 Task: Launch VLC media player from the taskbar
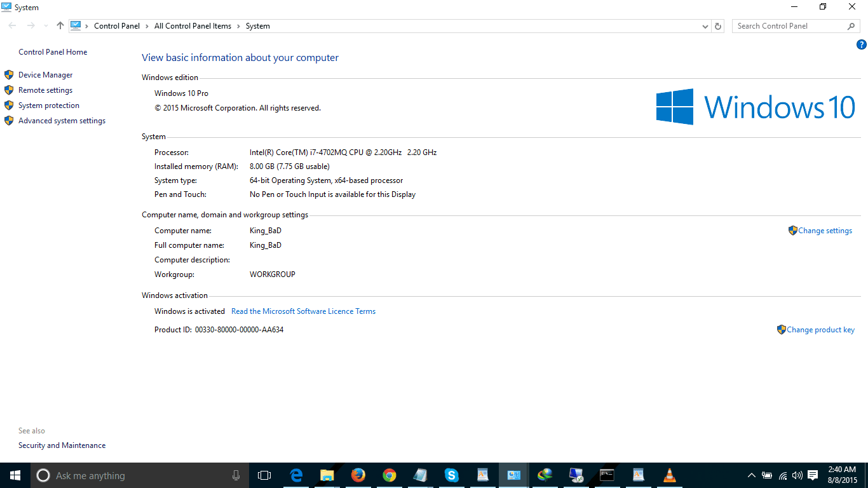click(x=670, y=475)
